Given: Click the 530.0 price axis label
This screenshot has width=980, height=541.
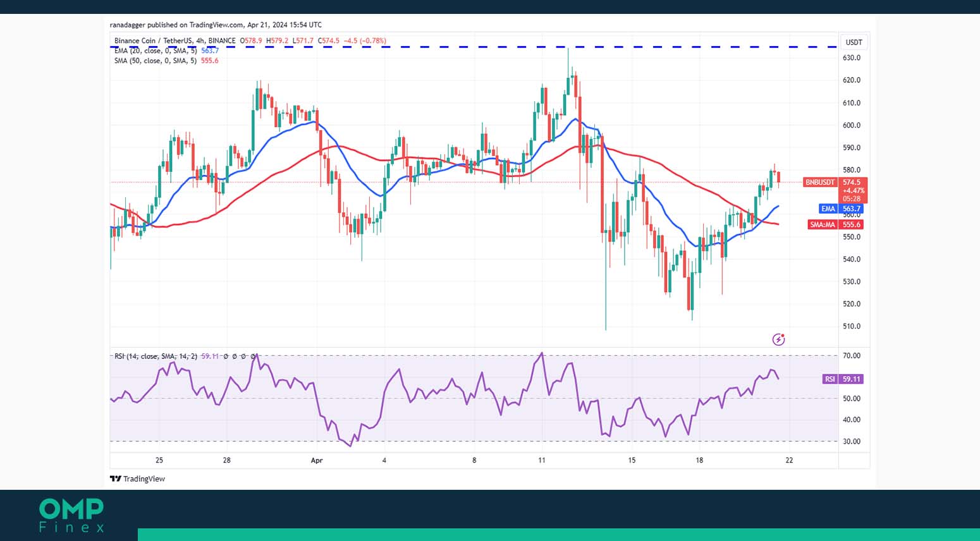Looking at the screenshot, I should point(852,282).
